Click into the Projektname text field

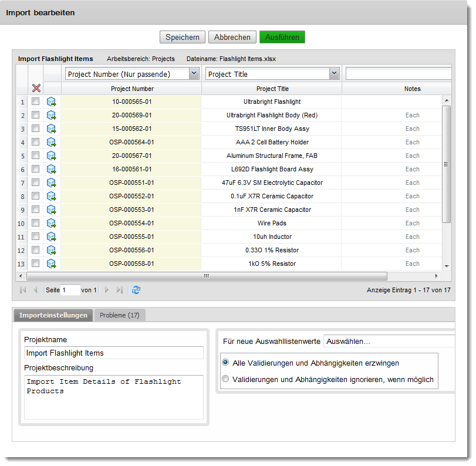[113, 353]
